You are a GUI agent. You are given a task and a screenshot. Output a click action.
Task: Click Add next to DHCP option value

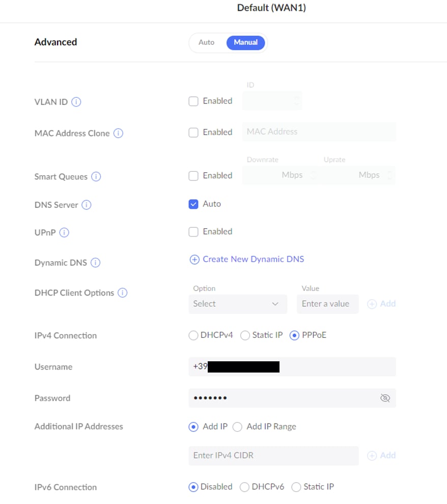click(381, 304)
